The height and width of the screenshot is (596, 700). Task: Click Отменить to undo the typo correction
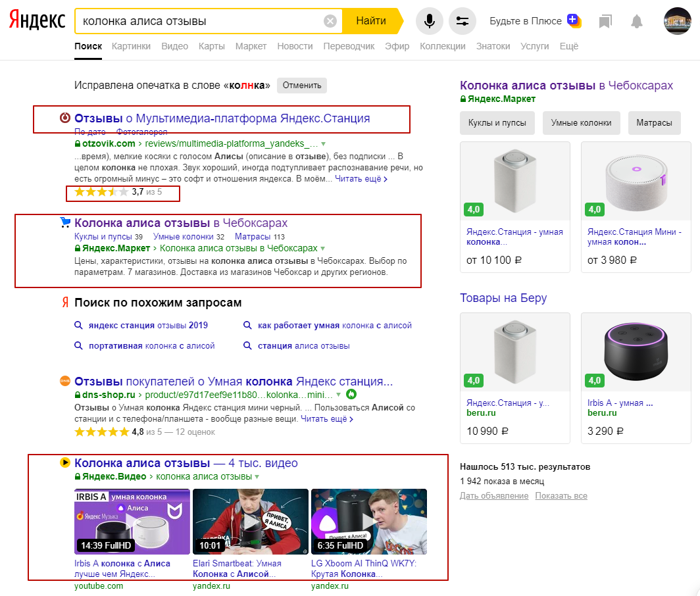click(x=301, y=86)
